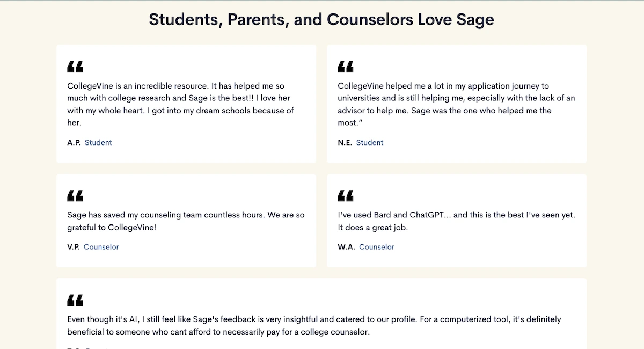
Task: Click the N.E. reviewer initials
Action: click(x=345, y=143)
